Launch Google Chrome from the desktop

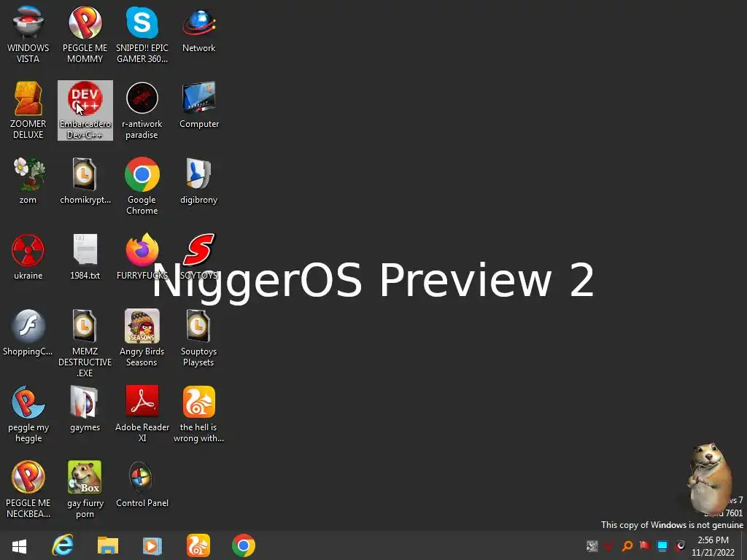coord(142,186)
